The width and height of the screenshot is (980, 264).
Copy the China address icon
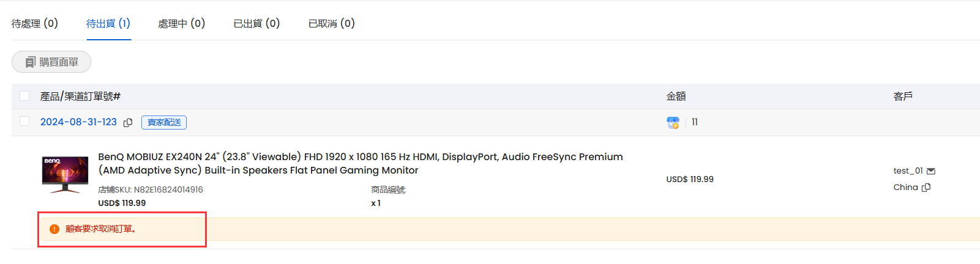(x=926, y=188)
